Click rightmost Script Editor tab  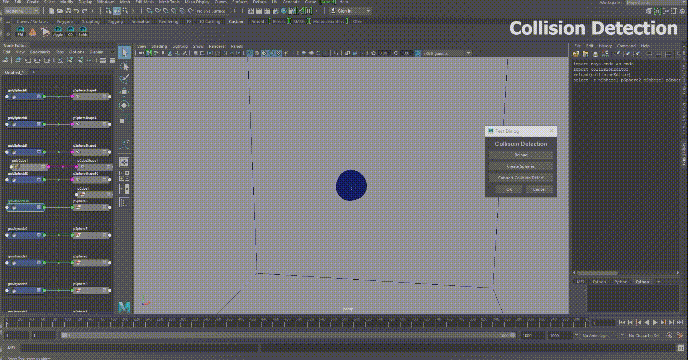click(x=642, y=281)
